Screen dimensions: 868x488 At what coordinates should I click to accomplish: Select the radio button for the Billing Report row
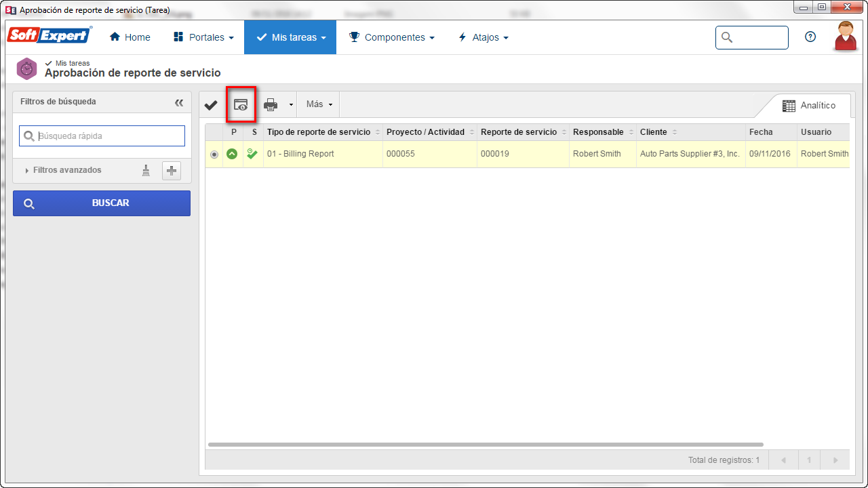[x=214, y=155]
